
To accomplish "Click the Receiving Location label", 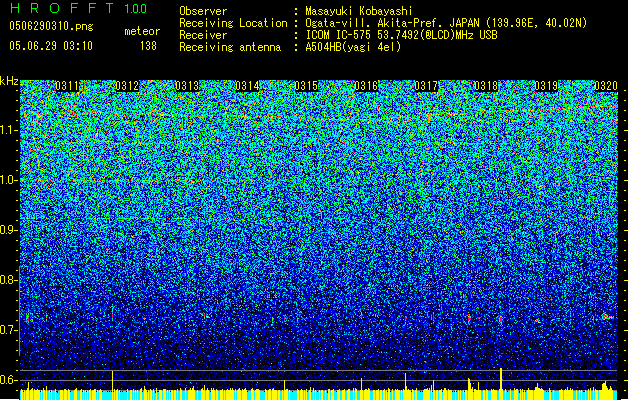I will [x=233, y=23].
